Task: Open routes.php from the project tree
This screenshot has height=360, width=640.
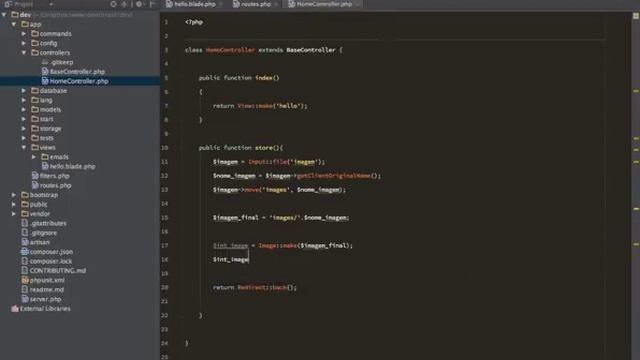Action: click(x=56, y=185)
